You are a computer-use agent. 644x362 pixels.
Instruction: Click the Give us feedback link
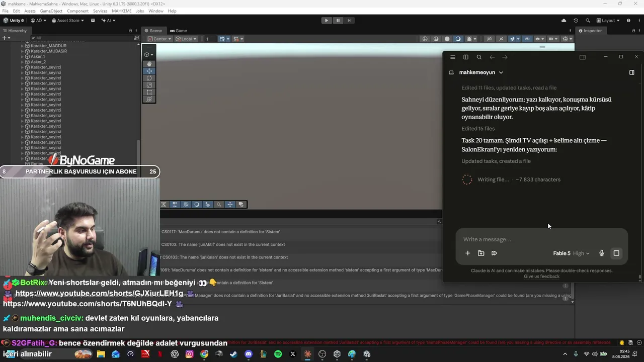coord(541,277)
